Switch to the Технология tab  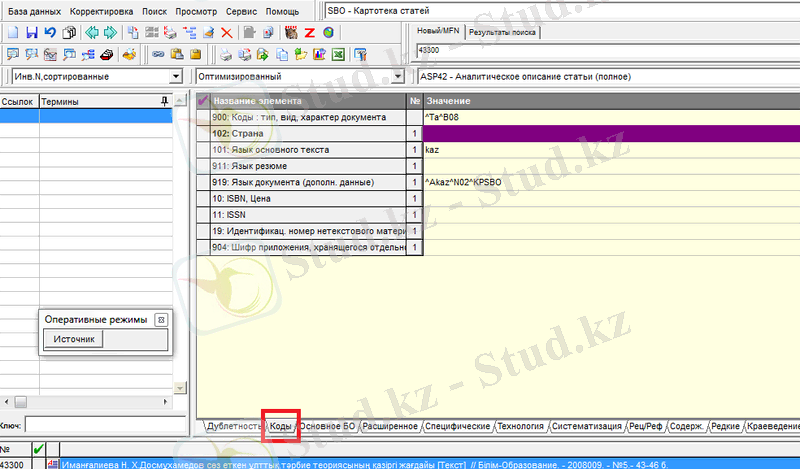coord(520,426)
